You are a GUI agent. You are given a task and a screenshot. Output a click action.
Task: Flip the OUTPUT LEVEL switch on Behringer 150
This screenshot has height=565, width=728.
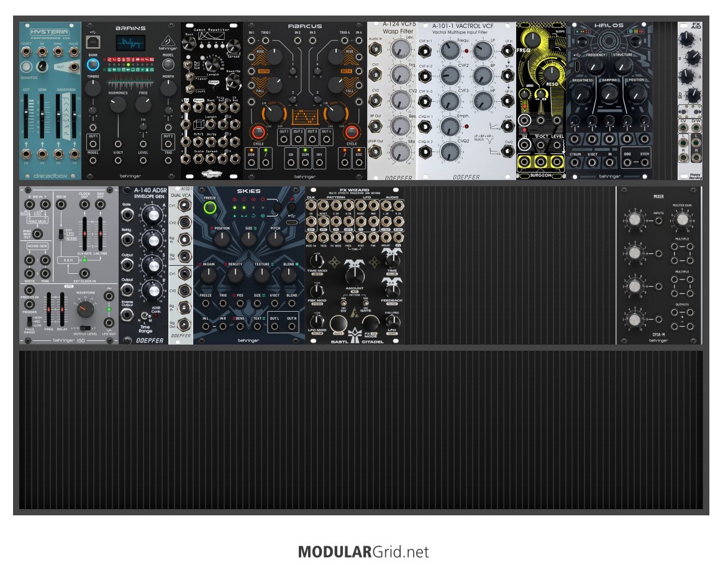click(85, 328)
